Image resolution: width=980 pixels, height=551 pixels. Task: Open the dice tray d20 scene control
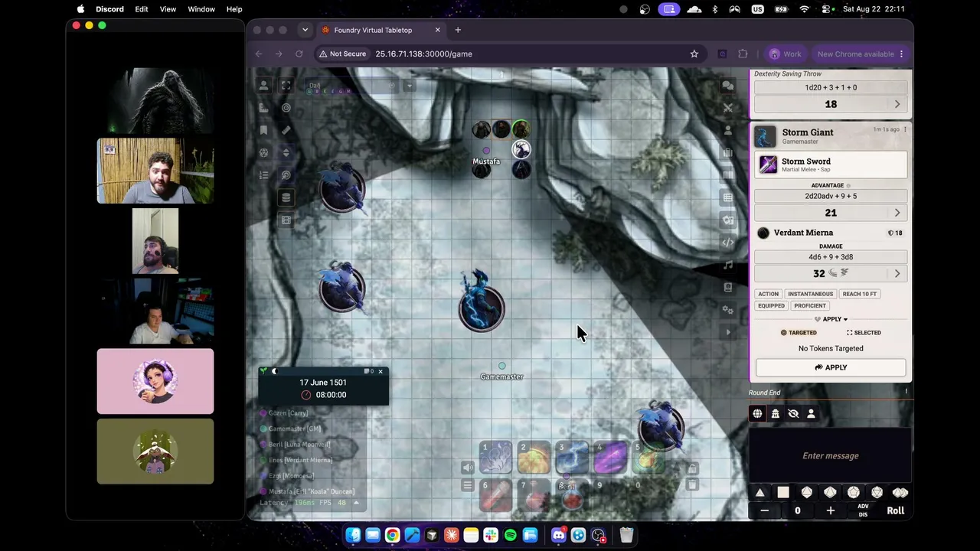click(263, 152)
